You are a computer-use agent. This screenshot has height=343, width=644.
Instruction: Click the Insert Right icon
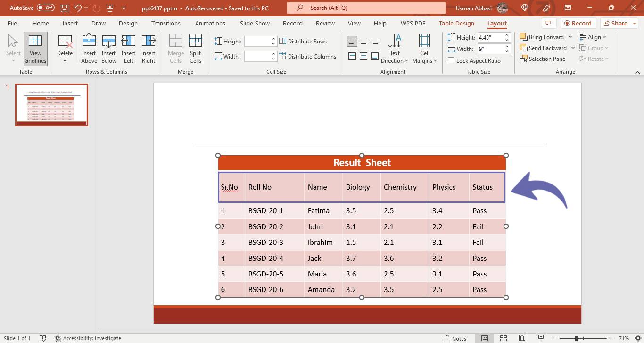coord(148,48)
